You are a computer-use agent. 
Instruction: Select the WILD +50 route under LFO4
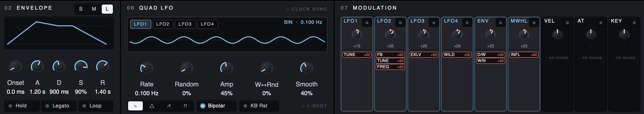pyautogui.click(x=457, y=55)
